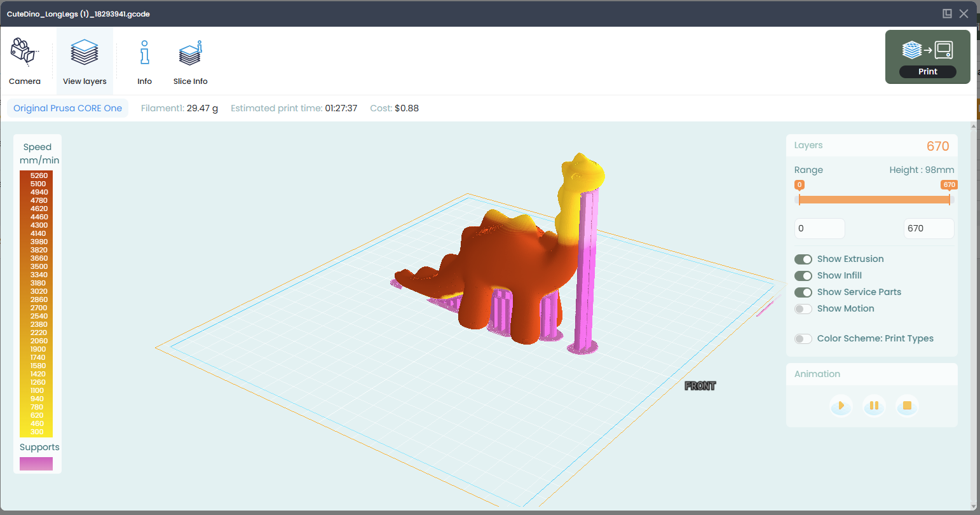The width and height of the screenshot is (980, 515).
Task: Click the Original Prusa CORE One label
Action: [x=67, y=108]
